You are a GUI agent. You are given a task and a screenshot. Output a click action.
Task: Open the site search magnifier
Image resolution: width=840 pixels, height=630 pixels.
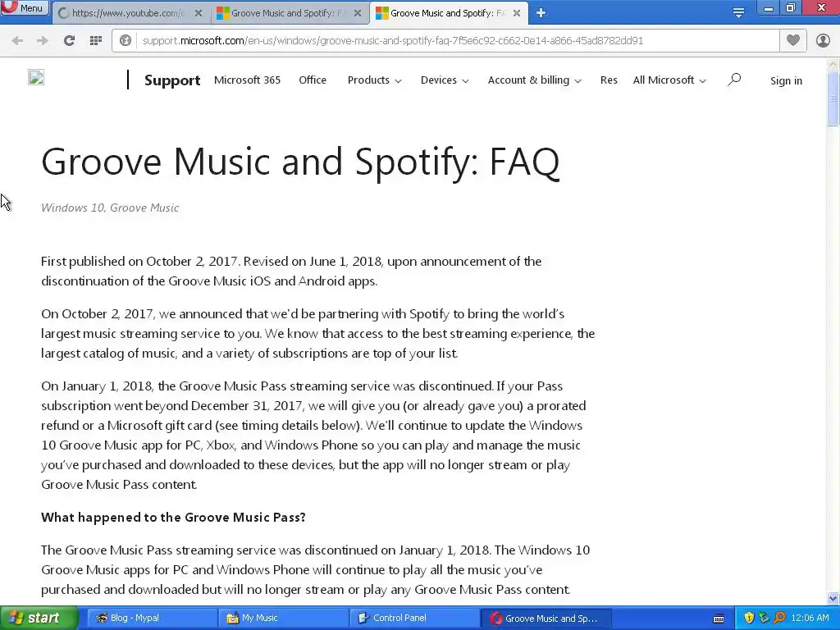(x=734, y=80)
